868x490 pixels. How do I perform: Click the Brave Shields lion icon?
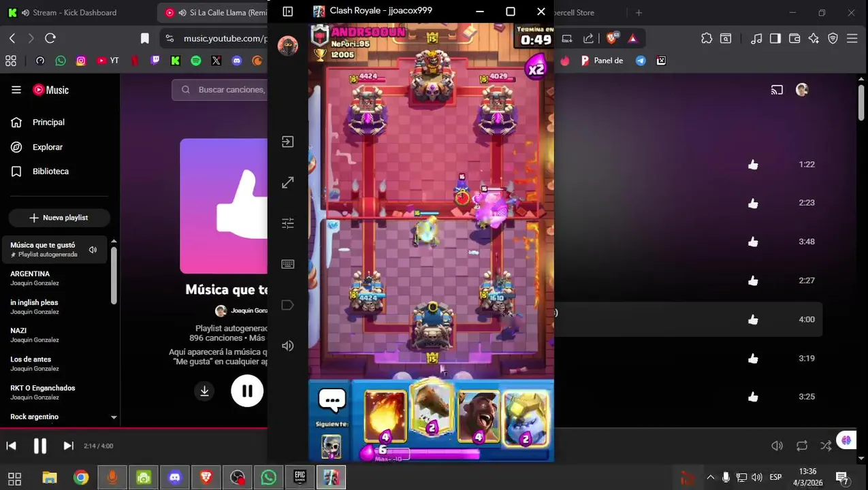click(611, 39)
